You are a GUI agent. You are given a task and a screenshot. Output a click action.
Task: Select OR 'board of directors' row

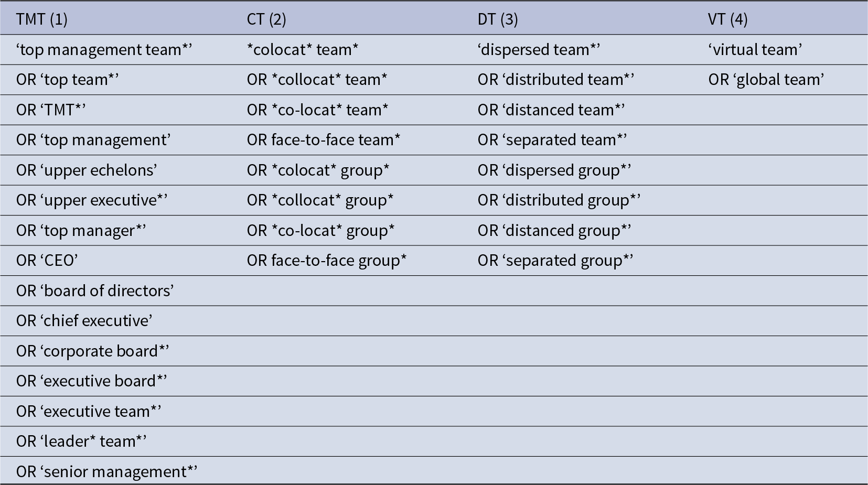(x=434, y=291)
